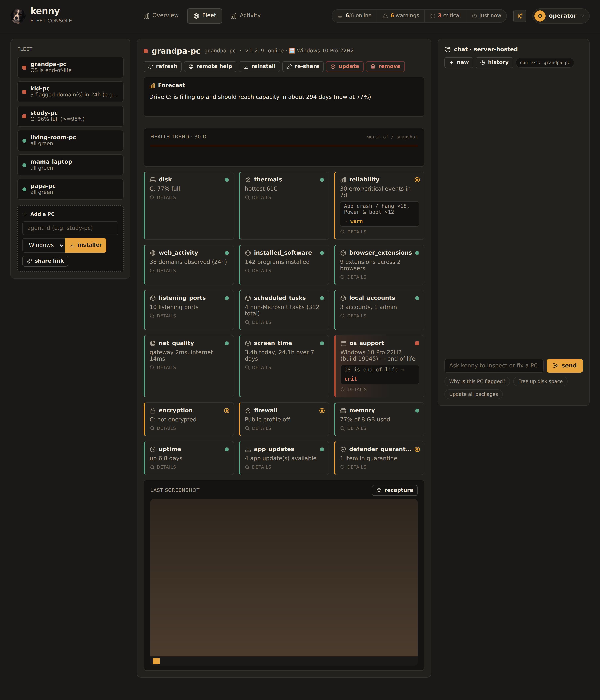Viewport: 600px width, 700px height.
Task: Expand the operator account menu chevron
Action: (582, 16)
